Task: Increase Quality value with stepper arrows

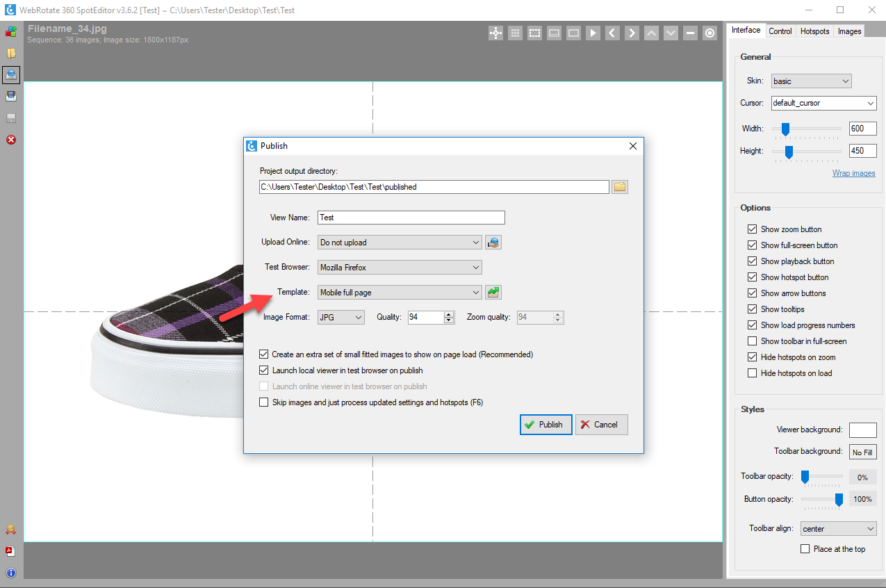Action: pos(449,314)
